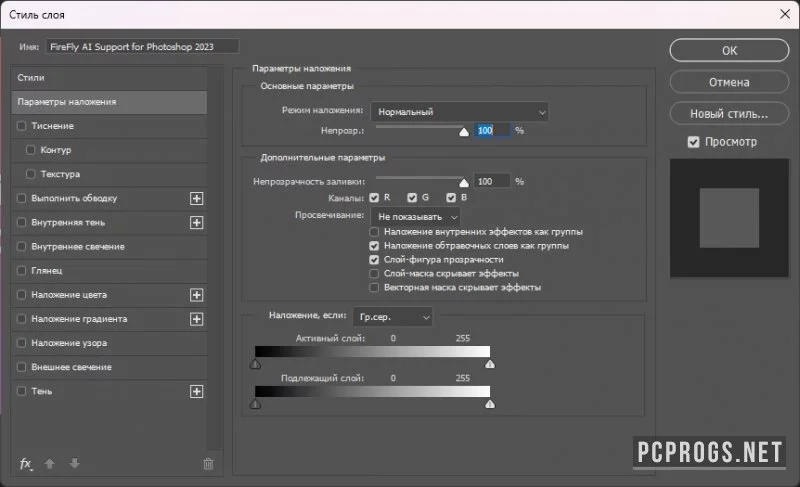Viewport: 800px width, 487px height.
Task: Toggle the Просмотр preview checkbox
Action: 693,142
